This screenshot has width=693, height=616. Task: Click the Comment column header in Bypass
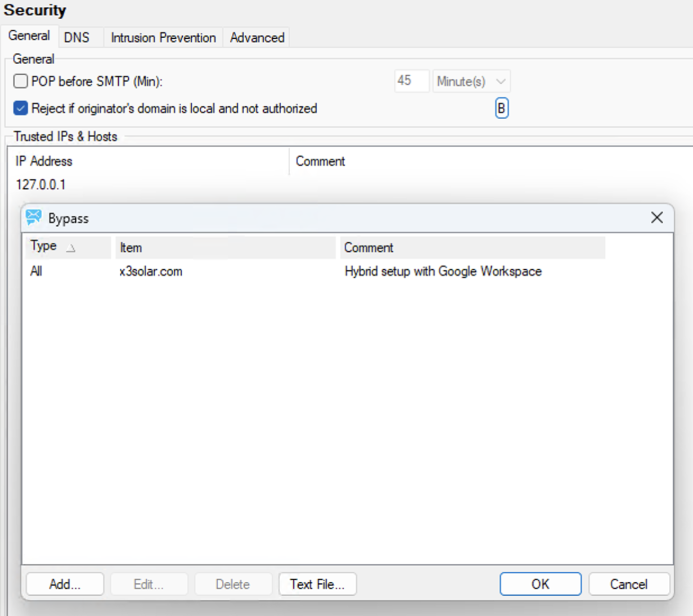(x=471, y=247)
